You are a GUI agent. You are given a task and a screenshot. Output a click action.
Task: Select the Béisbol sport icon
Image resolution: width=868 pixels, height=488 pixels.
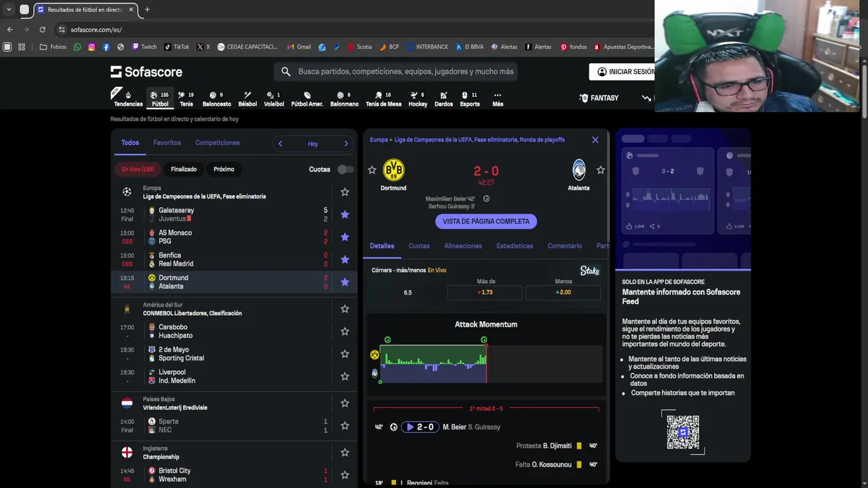pyautogui.click(x=248, y=99)
